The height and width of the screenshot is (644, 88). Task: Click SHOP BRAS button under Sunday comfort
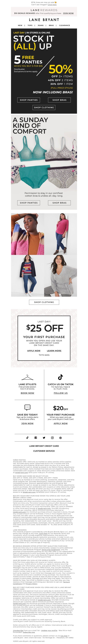pyautogui.click(x=59, y=203)
